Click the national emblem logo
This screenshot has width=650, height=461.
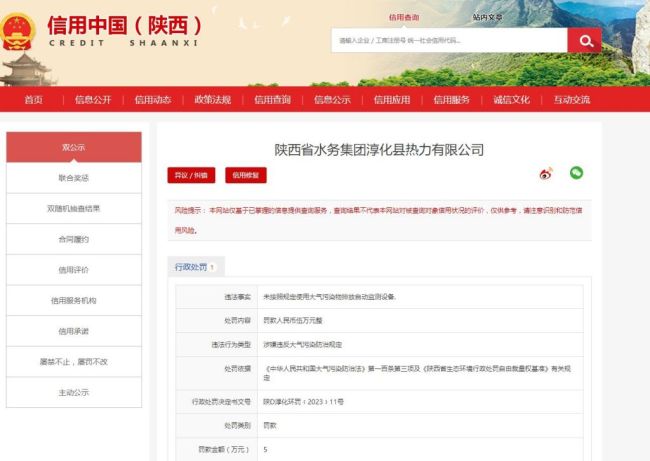coord(17,32)
